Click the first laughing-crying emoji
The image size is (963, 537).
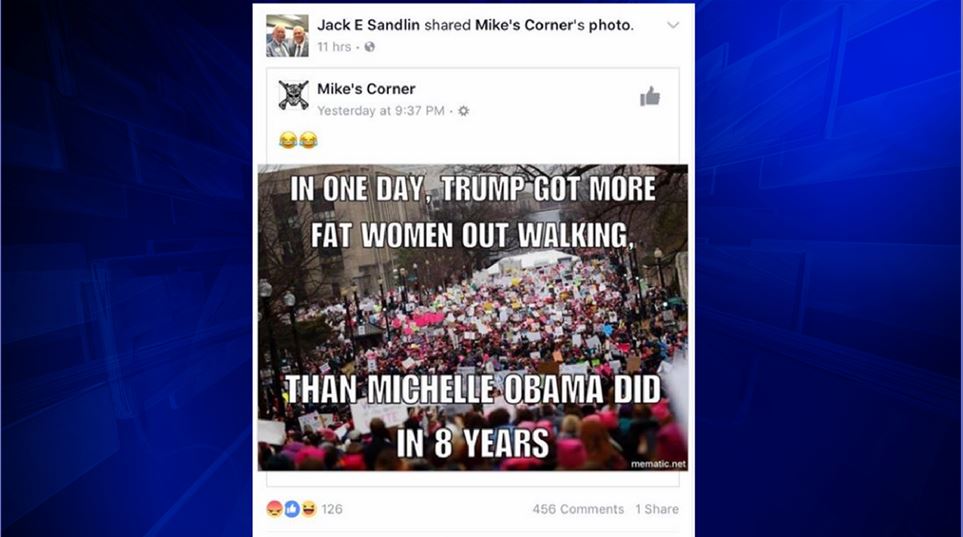click(288, 140)
